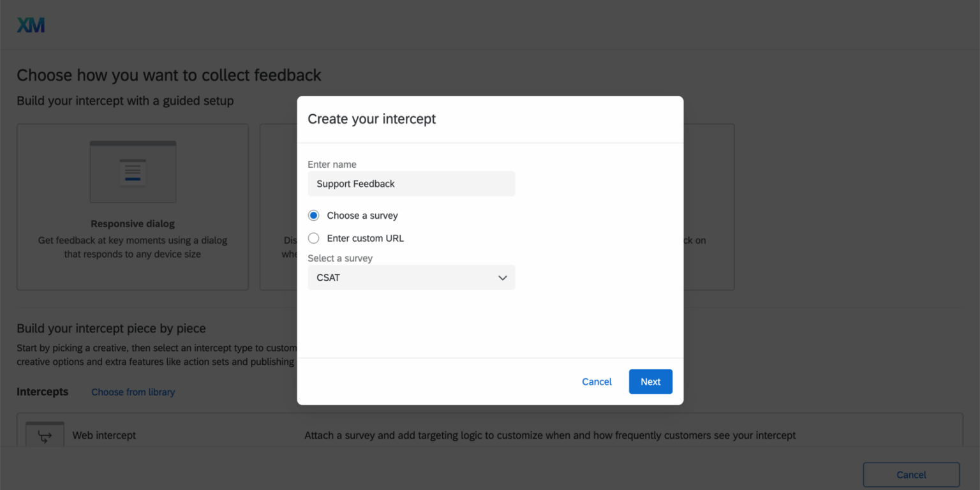
Task: Click the XM logo
Action: [x=30, y=24]
